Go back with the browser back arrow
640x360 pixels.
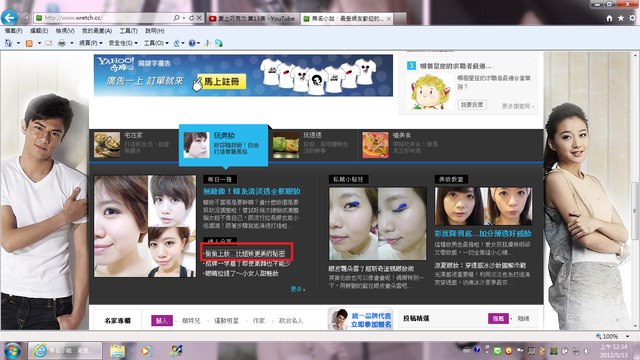pos(9,18)
